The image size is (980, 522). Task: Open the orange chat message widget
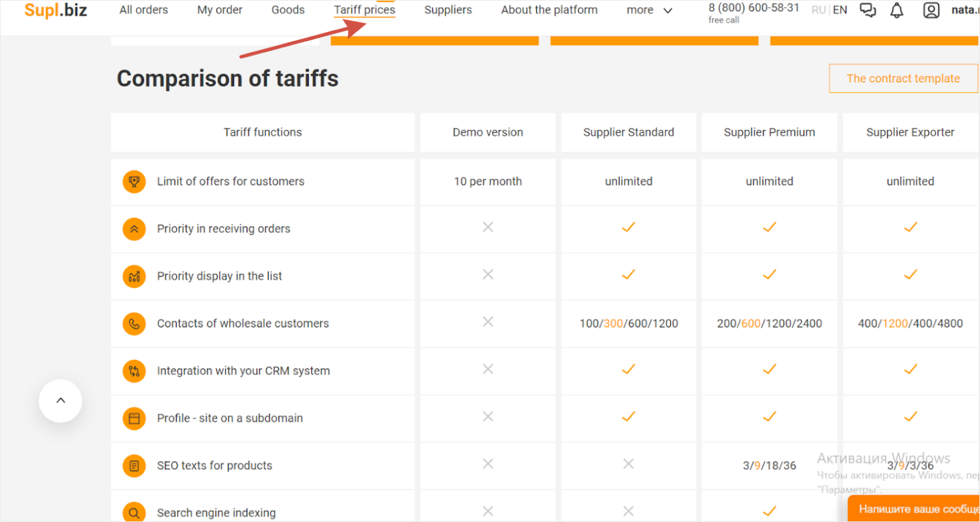(x=915, y=509)
